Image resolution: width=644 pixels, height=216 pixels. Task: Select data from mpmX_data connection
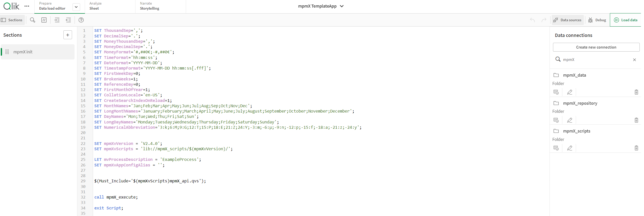click(x=556, y=92)
